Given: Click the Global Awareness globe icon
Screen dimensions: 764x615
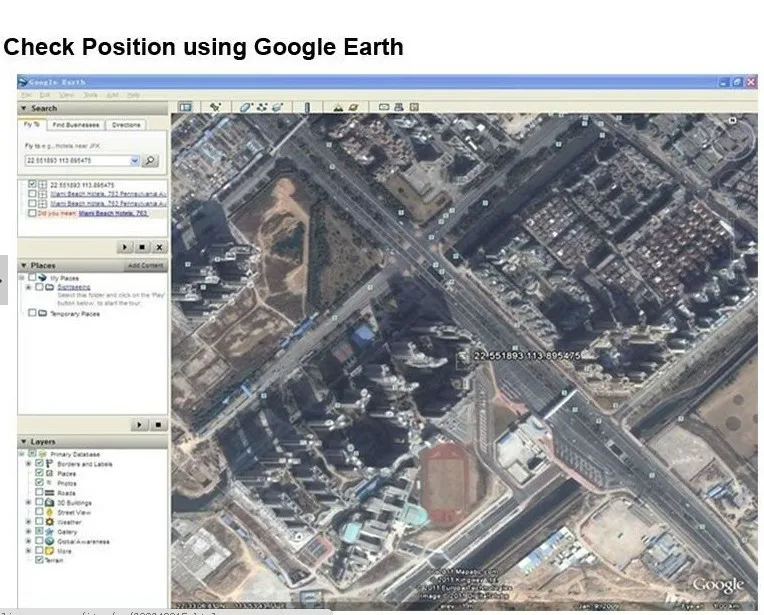Looking at the screenshot, I should click(49, 541).
